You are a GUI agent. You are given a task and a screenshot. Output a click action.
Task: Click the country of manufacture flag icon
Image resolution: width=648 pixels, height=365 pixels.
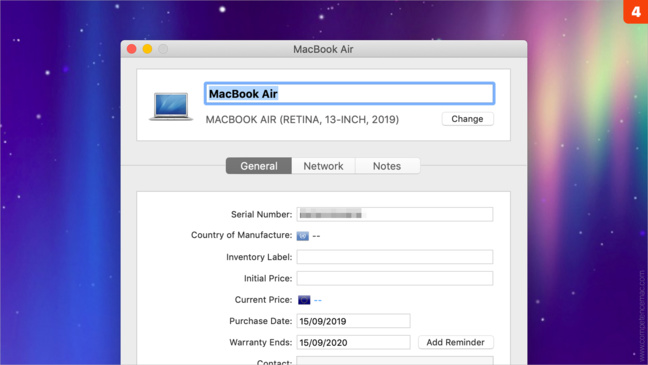coord(303,236)
